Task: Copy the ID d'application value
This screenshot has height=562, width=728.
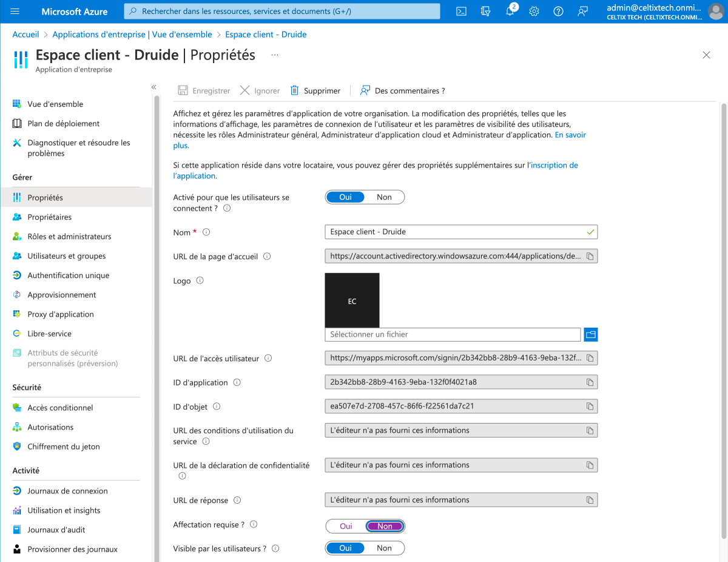Action: 590,382
